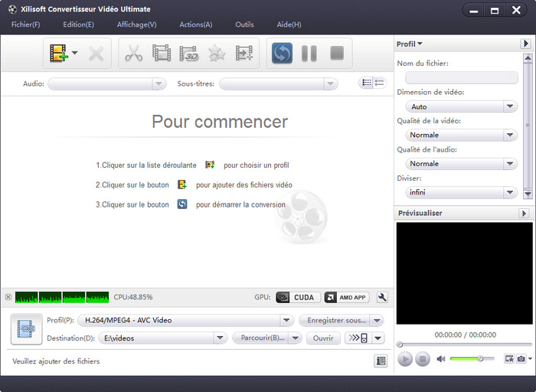Click the Parcourir(B)... button

263,338
